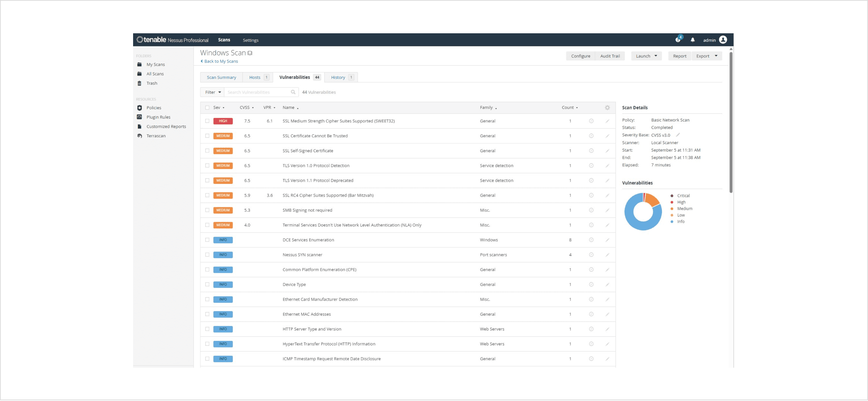This screenshot has height=401, width=868.
Task: Expand the Launch dropdown menu
Action: click(646, 56)
